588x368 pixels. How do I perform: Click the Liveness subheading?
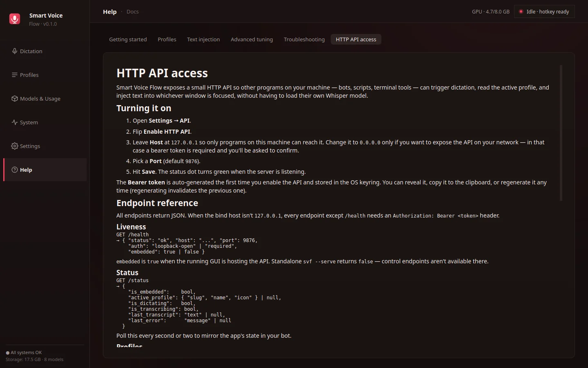click(x=131, y=227)
